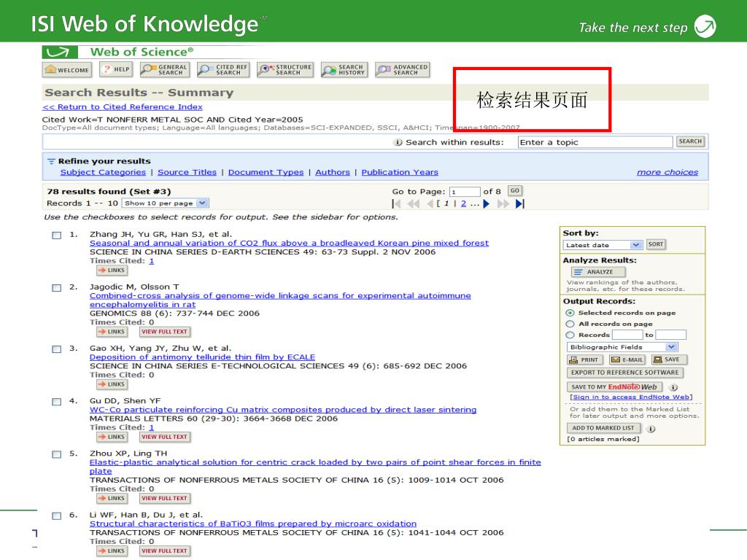Open 'Seasonal and annual variation of CO2' article
The image size is (747, 560).
[289, 243]
